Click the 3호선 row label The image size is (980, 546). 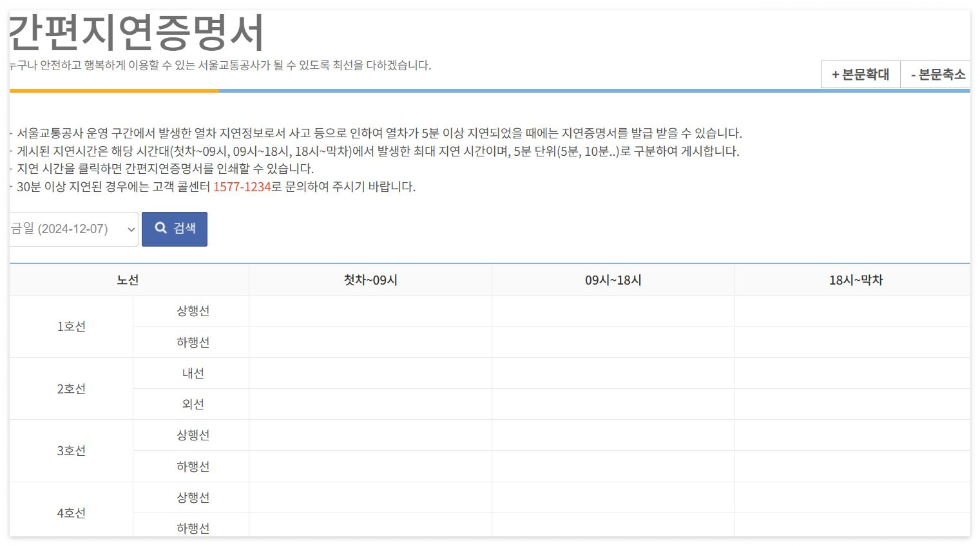click(72, 451)
